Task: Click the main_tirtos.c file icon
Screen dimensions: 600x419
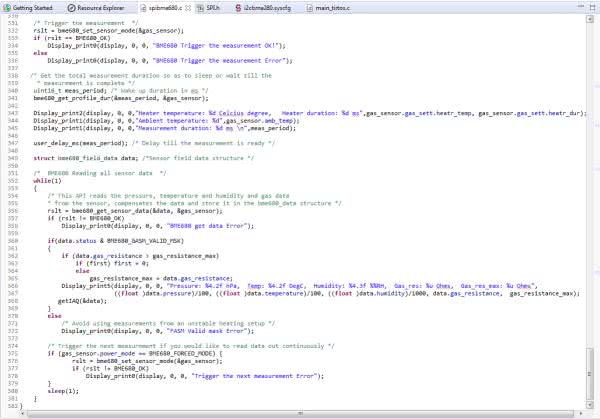Action: 307,6
